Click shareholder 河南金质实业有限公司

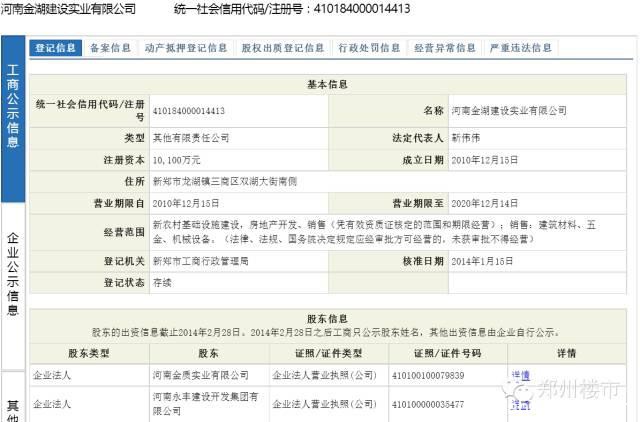click(200, 375)
